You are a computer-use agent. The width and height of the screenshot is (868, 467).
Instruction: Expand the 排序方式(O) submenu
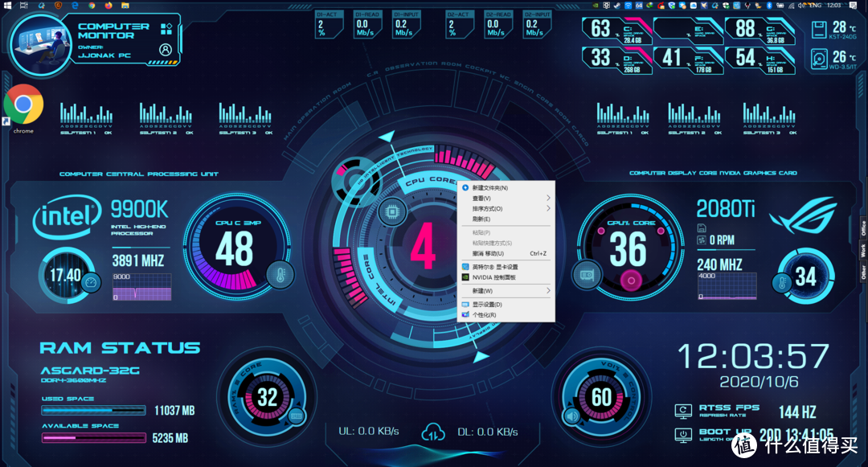coord(549,208)
